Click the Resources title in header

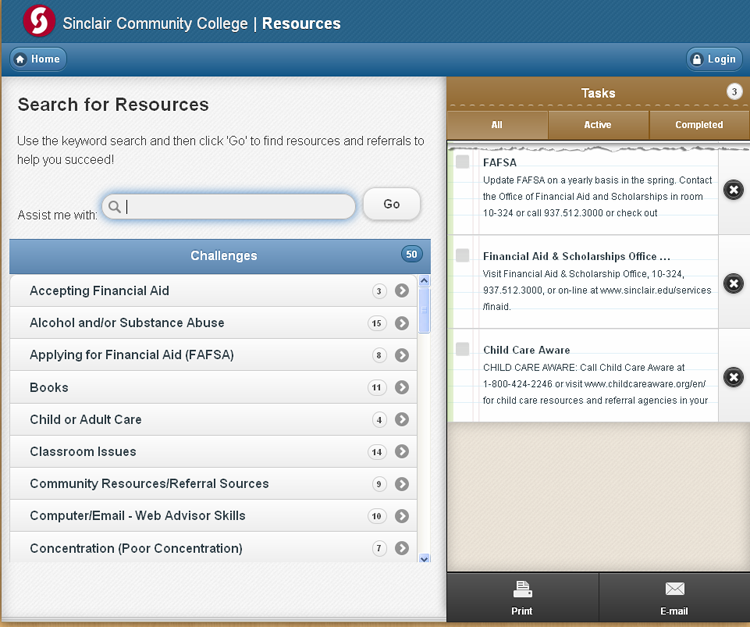301,23
